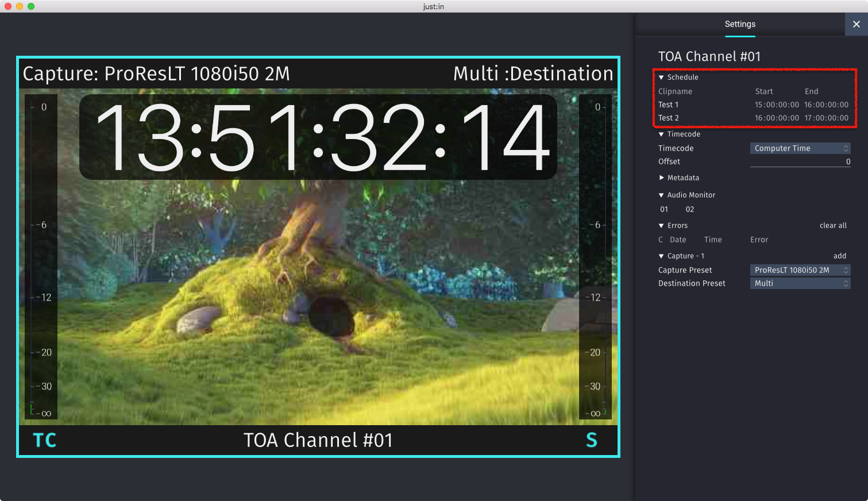Click the Multi :Destination label

coord(533,74)
